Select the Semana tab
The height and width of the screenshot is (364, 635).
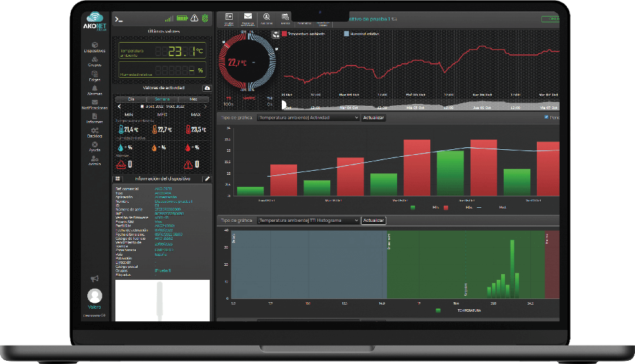point(162,99)
